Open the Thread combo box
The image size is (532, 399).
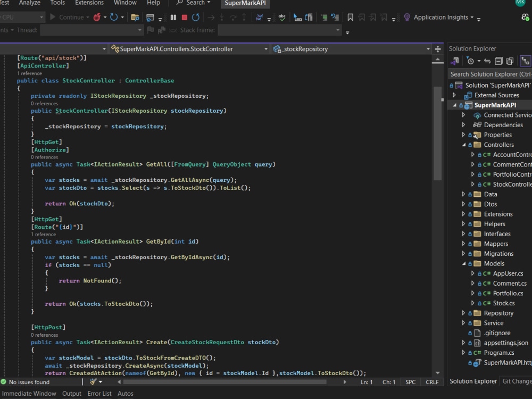[92, 30]
